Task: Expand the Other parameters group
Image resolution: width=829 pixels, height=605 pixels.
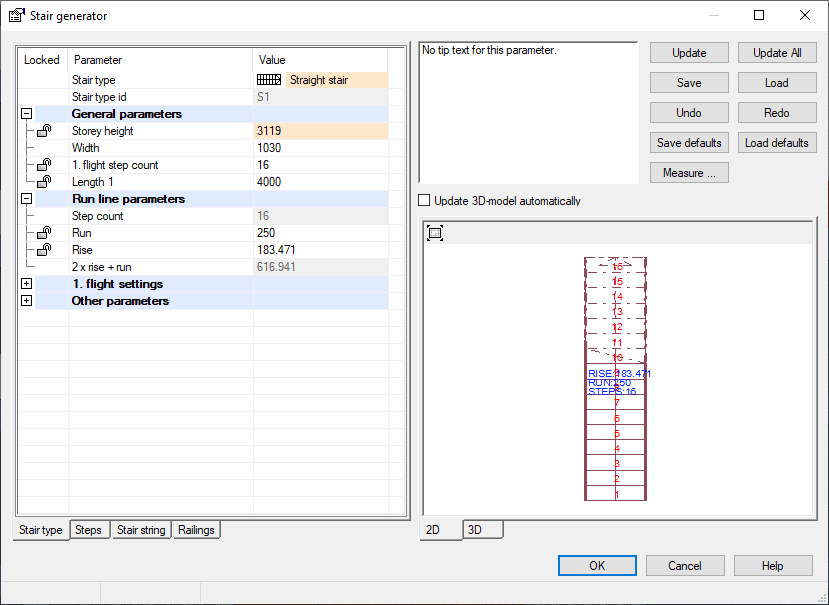Action: coord(26,301)
